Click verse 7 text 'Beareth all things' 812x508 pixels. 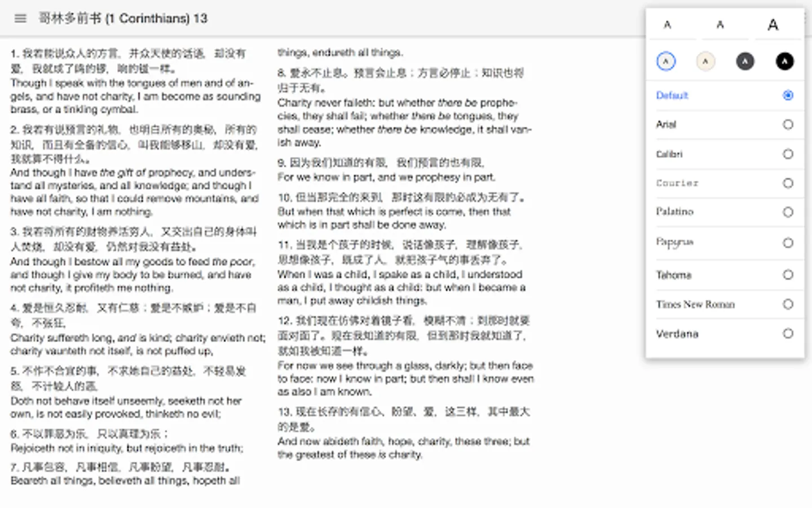coord(52,481)
